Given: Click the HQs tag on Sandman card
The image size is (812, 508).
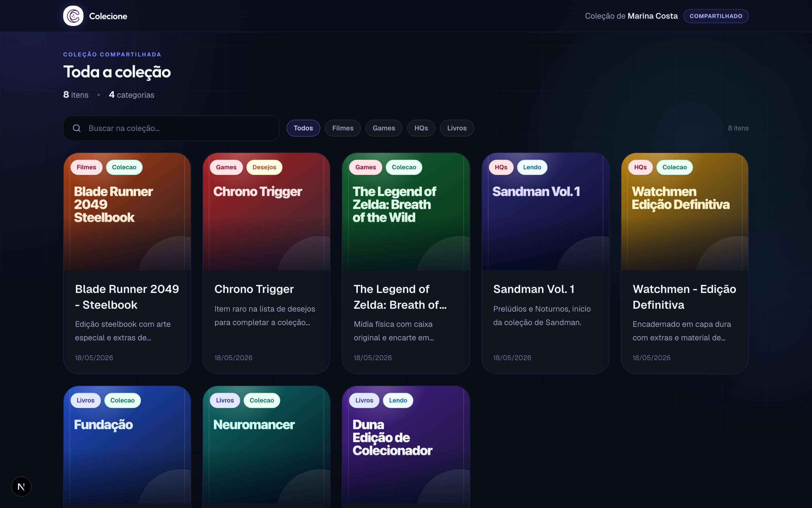Looking at the screenshot, I should tap(501, 167).
